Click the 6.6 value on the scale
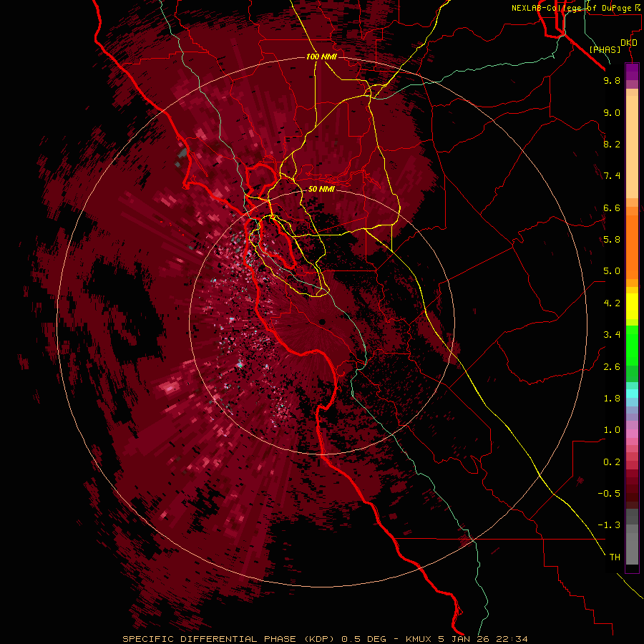The image size is (644, 644). point(612,208)
